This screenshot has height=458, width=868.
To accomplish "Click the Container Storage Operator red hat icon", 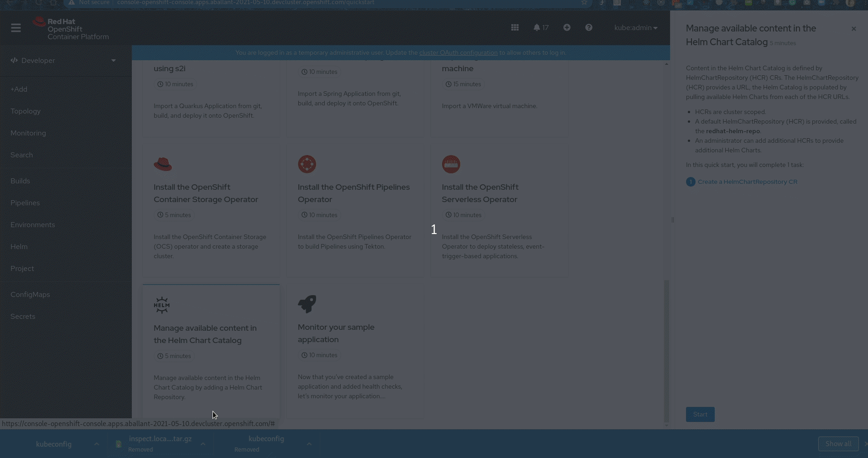I will pyautogui.click(x=163, y=164).
